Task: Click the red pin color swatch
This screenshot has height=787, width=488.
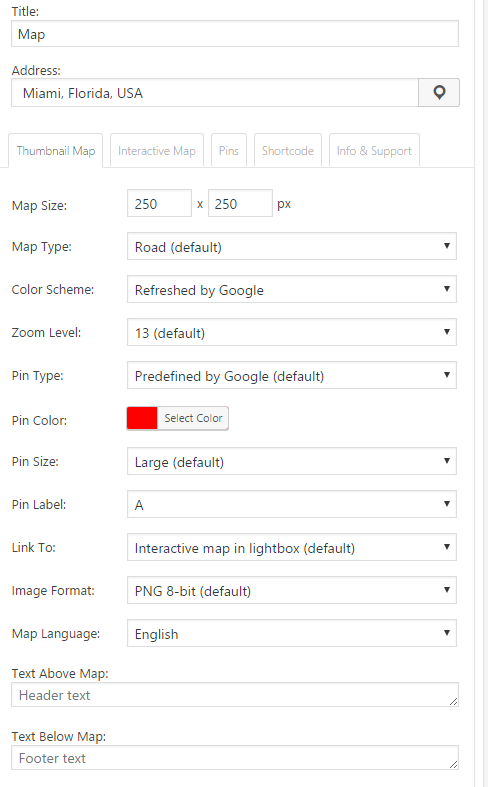Action: pyautogui.click(x=142, y=418)
